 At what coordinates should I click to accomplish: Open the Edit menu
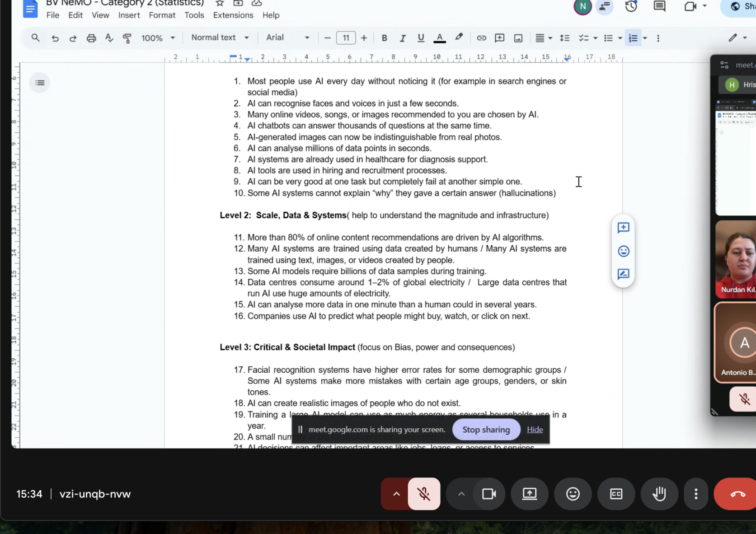[75, 15]
